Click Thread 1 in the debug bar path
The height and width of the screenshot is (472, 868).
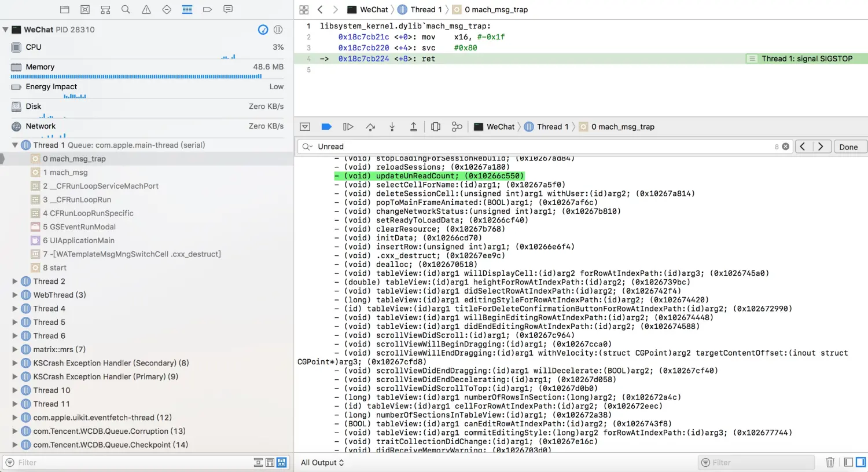546,127
